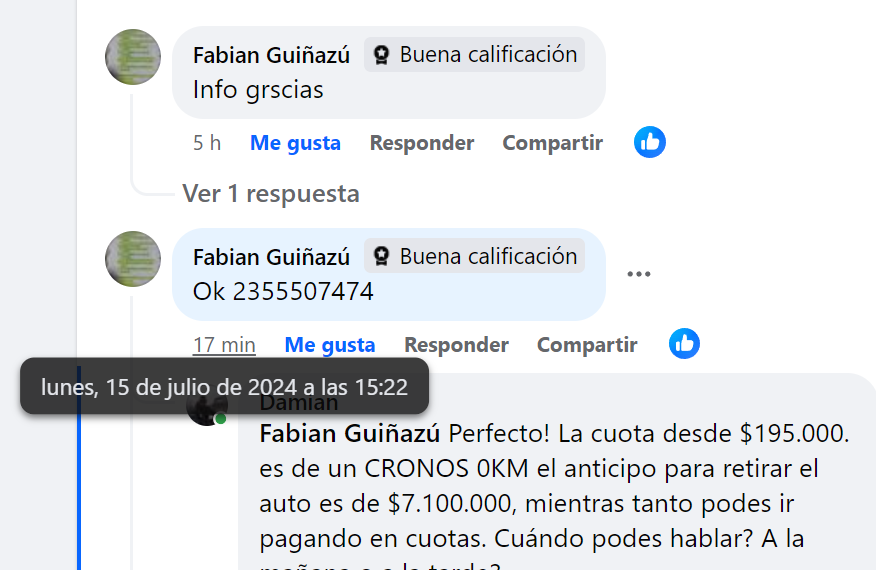
Task: Toggle Me gusta on the 17 min comment
Action: (330, 345)
